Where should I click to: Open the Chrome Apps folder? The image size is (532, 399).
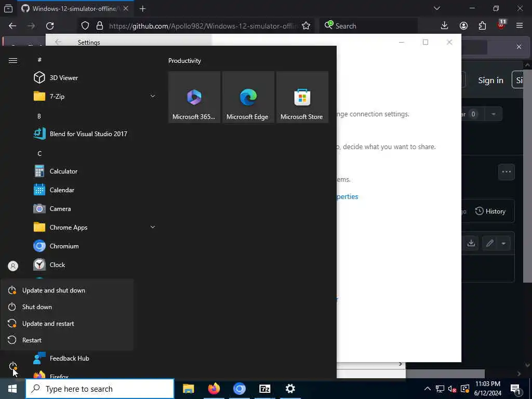(61, 228)
